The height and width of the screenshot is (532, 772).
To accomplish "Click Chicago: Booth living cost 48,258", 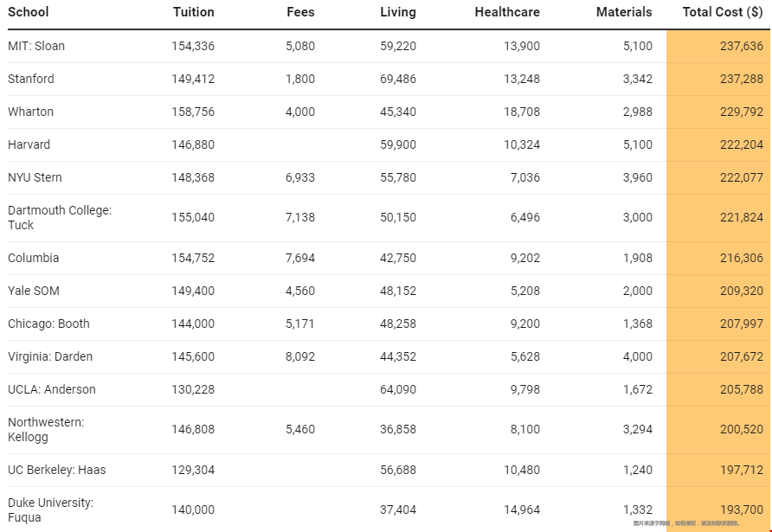I will (x=398, y=324).
